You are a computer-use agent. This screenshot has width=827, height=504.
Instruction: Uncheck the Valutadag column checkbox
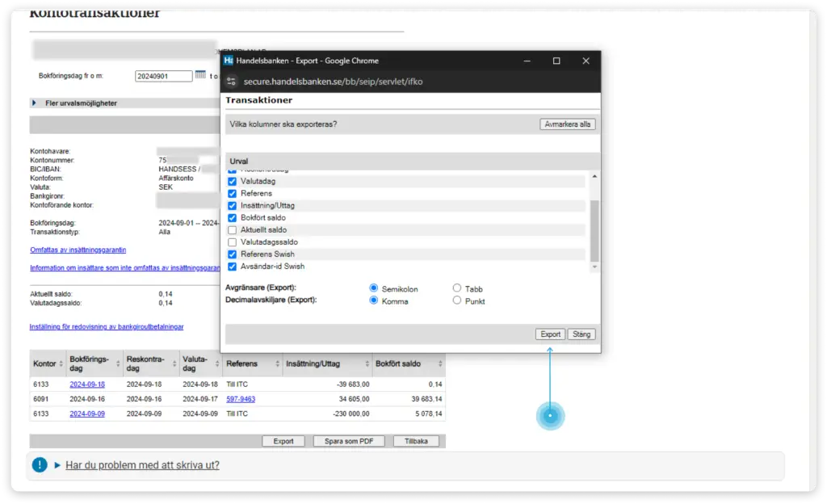point(232,182)
